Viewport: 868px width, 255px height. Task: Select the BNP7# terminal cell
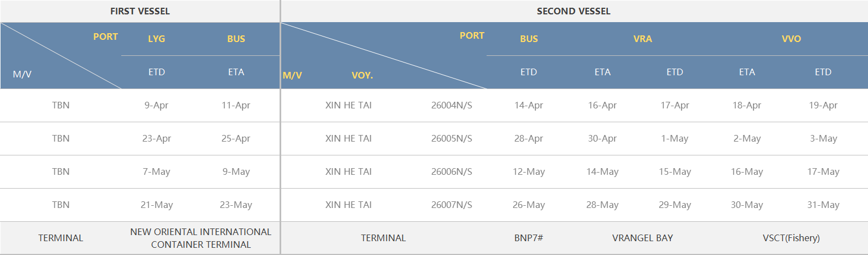[528, 238]
